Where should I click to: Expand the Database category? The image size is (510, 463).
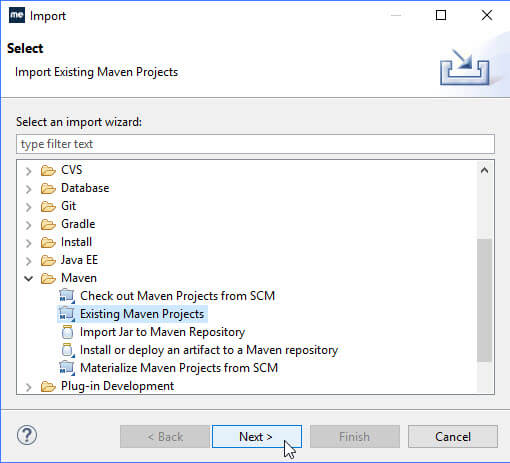coord(29,189)
